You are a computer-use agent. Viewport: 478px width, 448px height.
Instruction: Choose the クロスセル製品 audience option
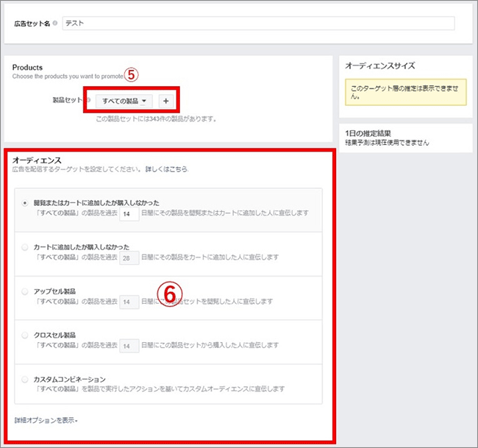[26, 335]
